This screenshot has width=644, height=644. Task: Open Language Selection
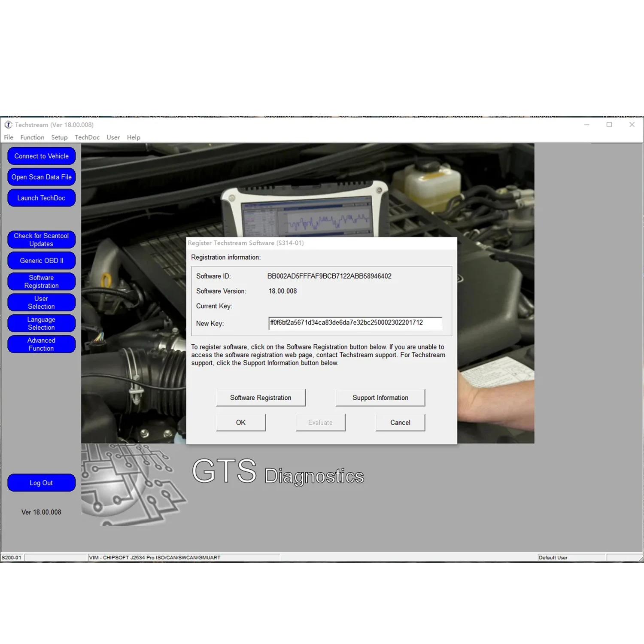click(42, 323)
